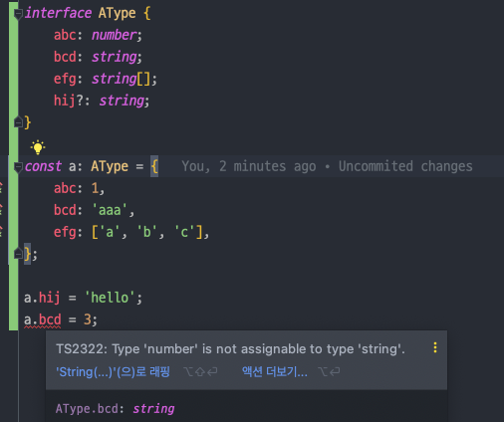Click the number 3 in a.bcd assignment
504x422 pixels.
(x=88, y=319)
